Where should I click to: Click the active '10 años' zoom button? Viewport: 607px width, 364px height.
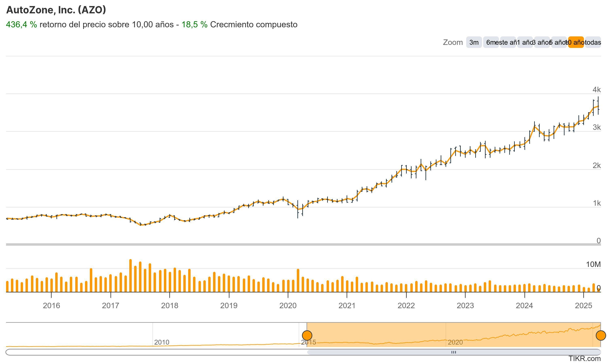[x=576, y=42]
